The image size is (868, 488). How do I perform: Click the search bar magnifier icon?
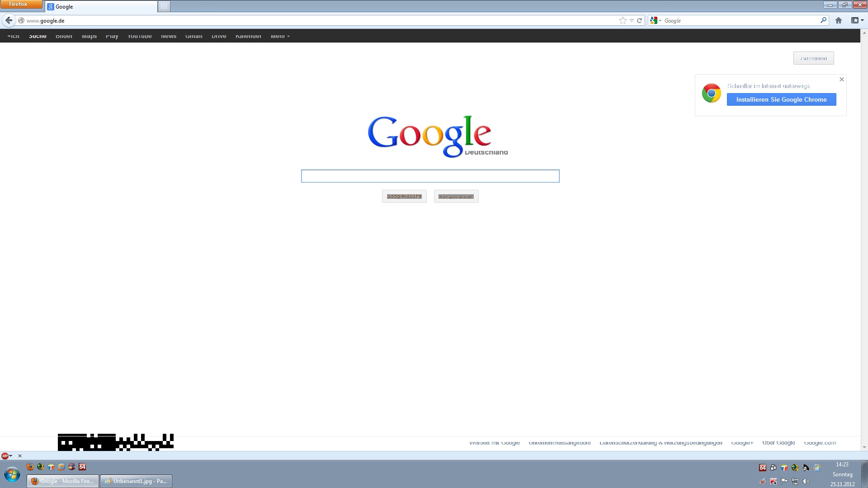(x=823, y=20)
